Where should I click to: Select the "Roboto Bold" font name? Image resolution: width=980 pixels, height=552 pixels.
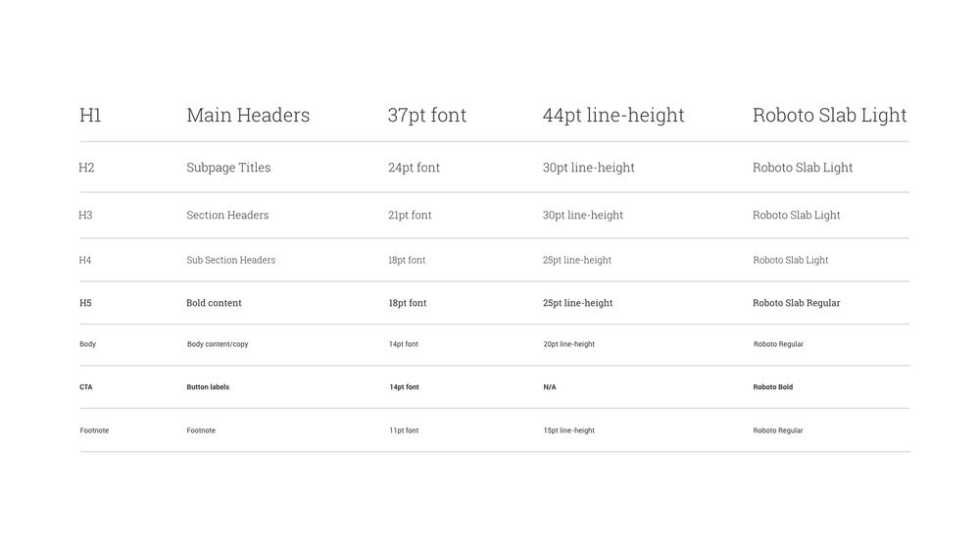tap(773, 387)
